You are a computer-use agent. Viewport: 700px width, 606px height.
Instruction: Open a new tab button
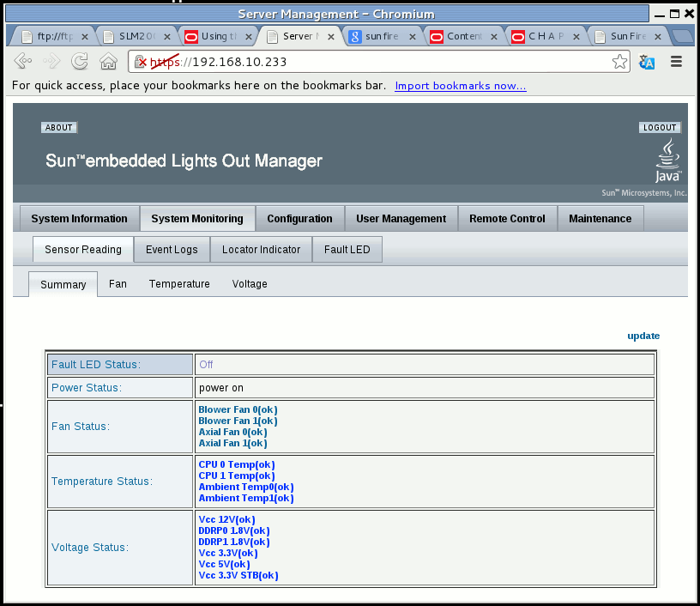click(x=683, y=37)
